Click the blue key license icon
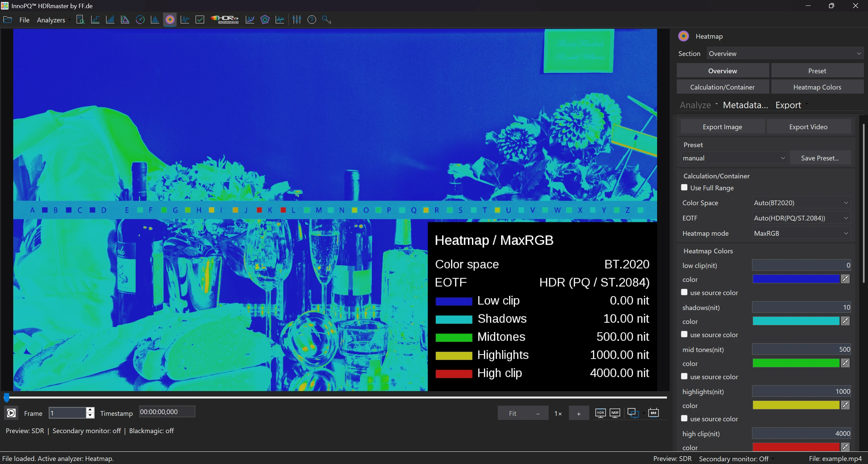 [x=327, y=20]
